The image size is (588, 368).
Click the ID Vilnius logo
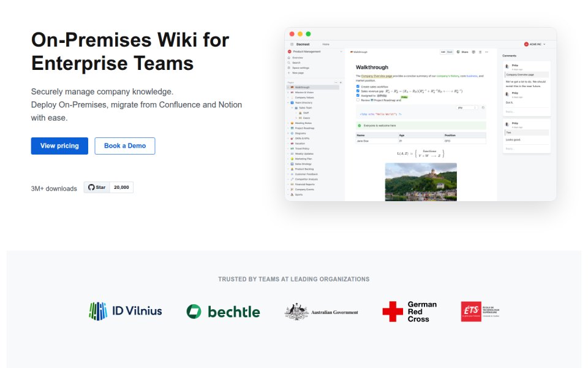[x=125, y=312]
